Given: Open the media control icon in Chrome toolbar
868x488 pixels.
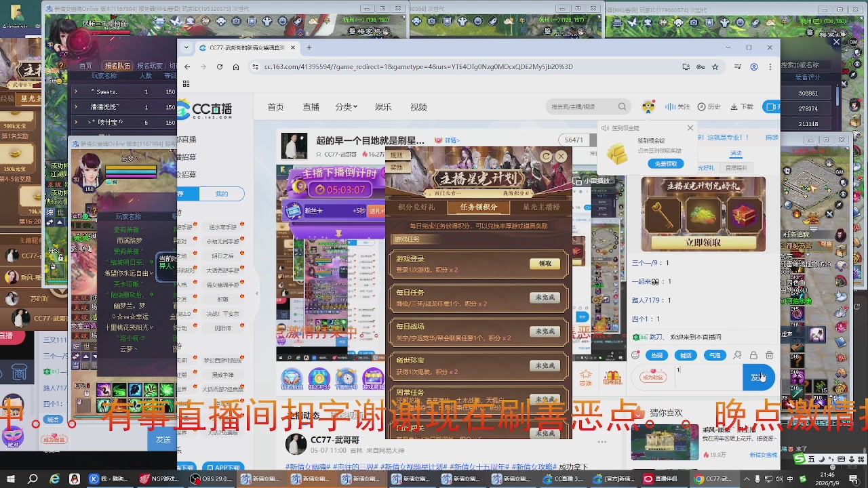Looking at the screenshot, I should 736,66.
